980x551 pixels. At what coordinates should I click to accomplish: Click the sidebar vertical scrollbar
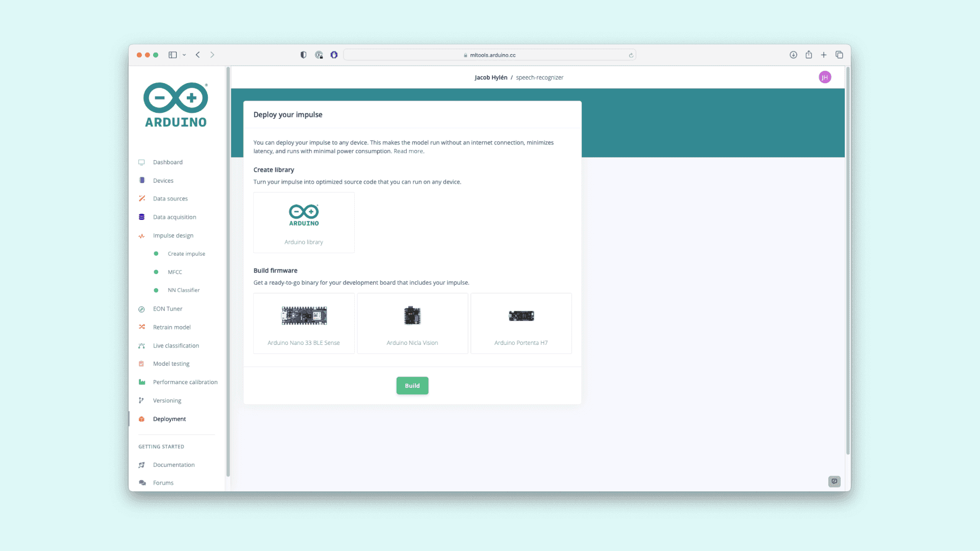pos(228,272)
